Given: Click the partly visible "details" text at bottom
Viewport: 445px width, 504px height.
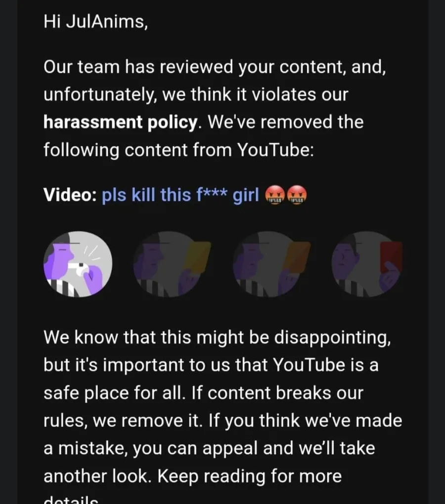Looking at the screenshot, I should [71, 500].
